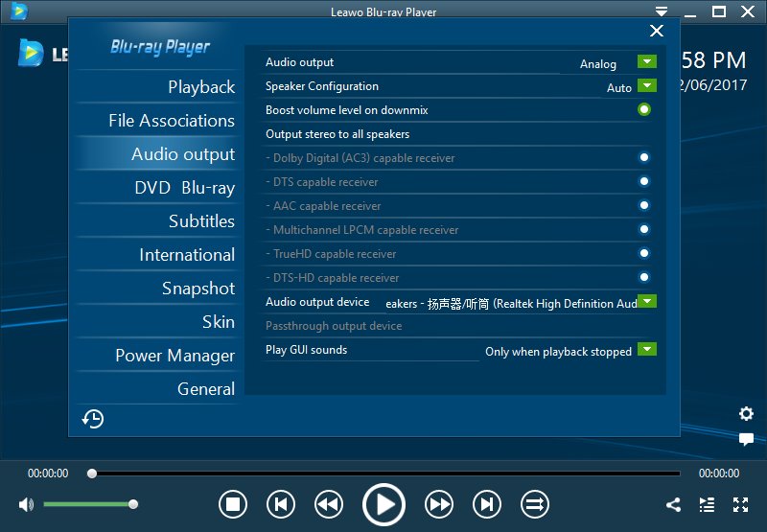Click the fast forward button

tap(439, 504)
